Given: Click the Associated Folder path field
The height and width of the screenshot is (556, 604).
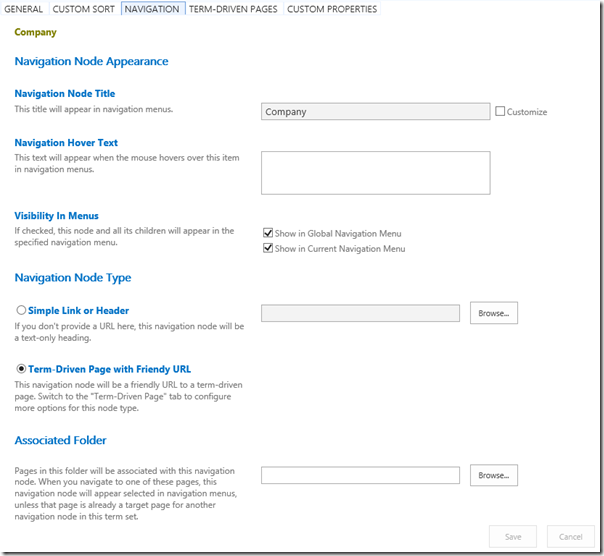Looking at the screenshot, I should 360,475.
